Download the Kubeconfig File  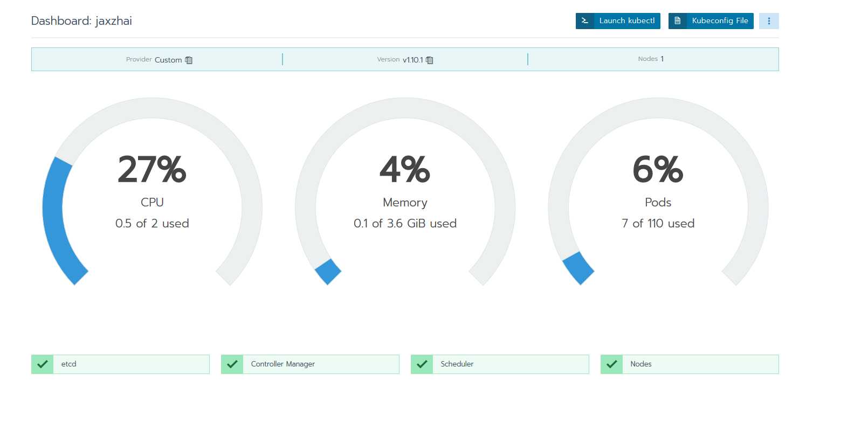point(711,21)
